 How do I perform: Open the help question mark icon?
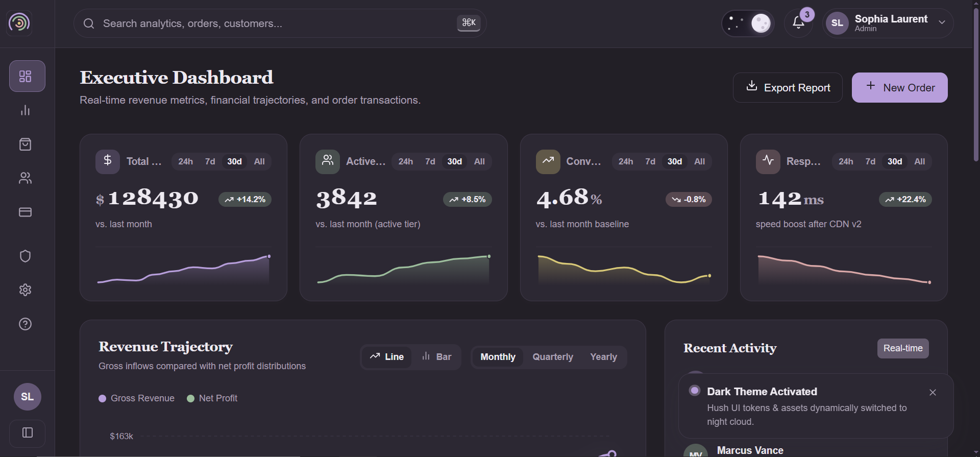25,324
